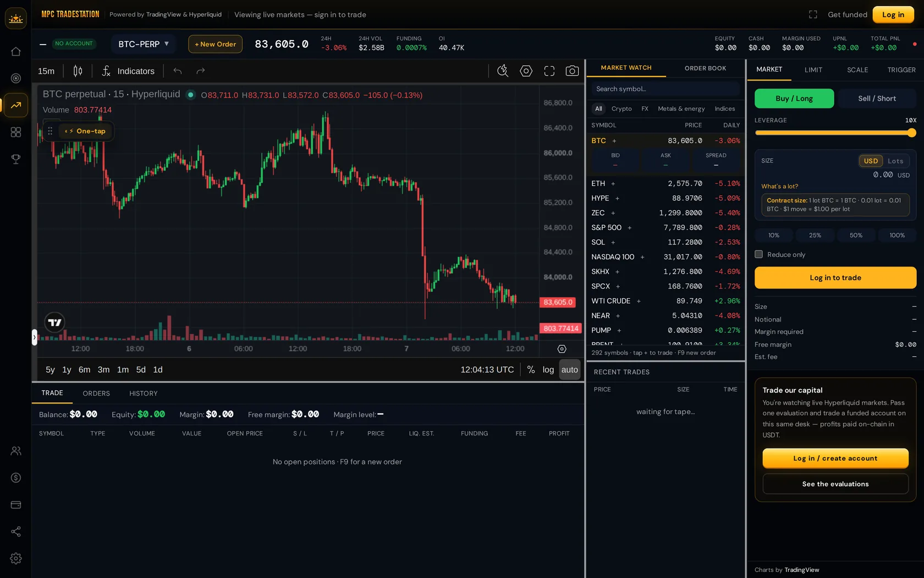
Task: Open the target icon in left sidebar
Action: [16, 78]
